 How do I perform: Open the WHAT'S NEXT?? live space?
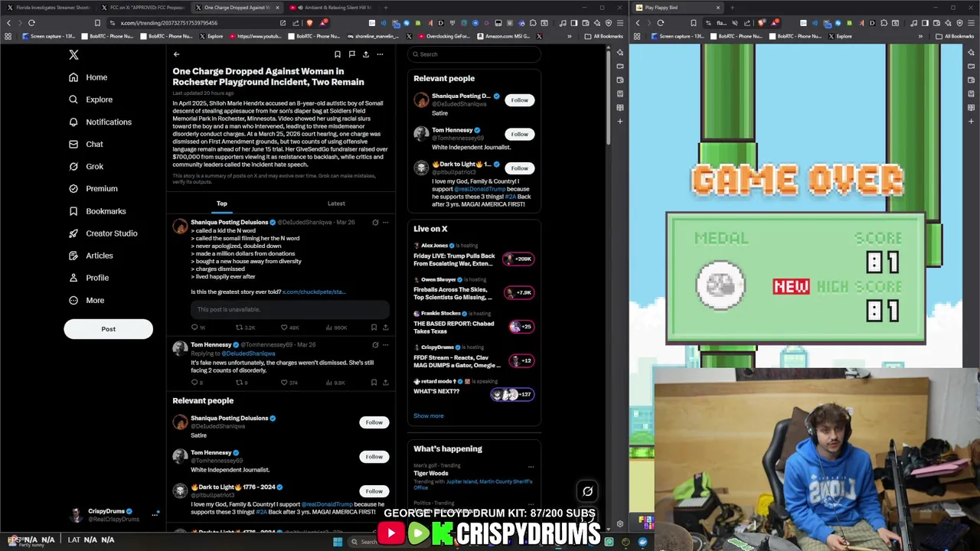click(x=474, y=387)
